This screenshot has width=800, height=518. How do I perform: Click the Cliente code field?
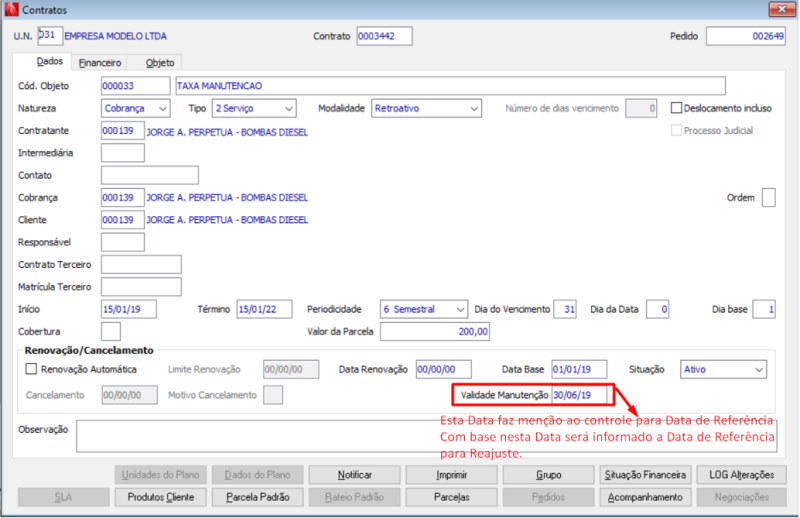pyautogui.click(x=122, y=220)
